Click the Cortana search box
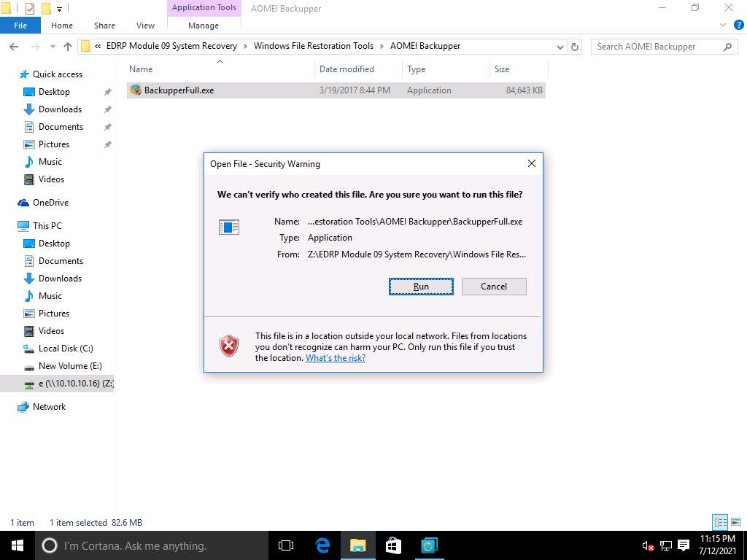Viewport: 747px width, 560px height. 152,545
